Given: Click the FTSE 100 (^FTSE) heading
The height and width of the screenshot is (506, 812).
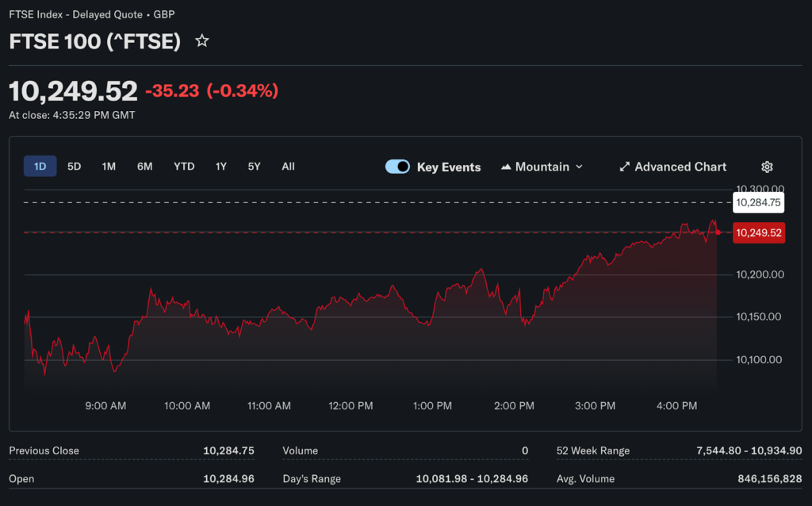Looking at the screenshot, I should point(94,41).
